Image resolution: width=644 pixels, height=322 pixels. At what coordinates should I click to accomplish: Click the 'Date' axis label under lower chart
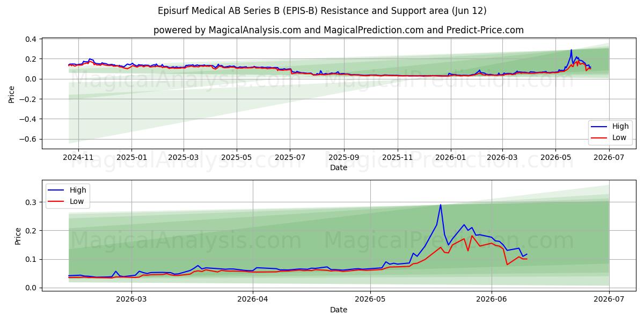click(x=339, y=310)
